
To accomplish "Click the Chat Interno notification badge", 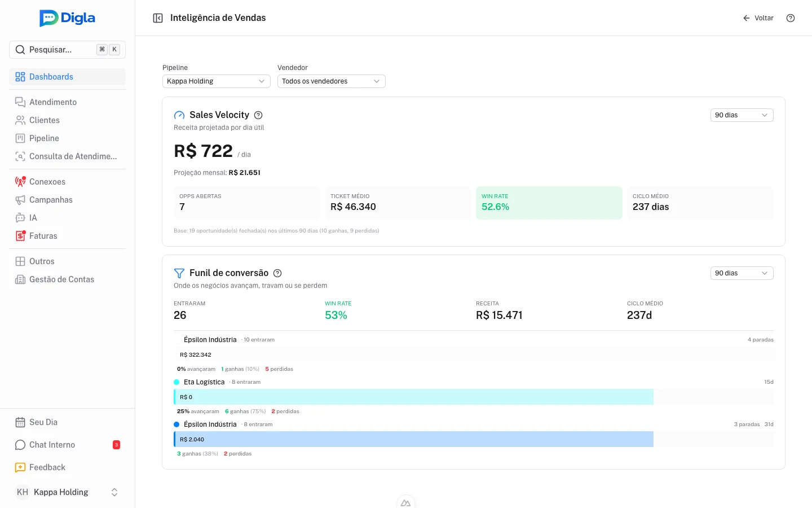I will coord(116,445).
